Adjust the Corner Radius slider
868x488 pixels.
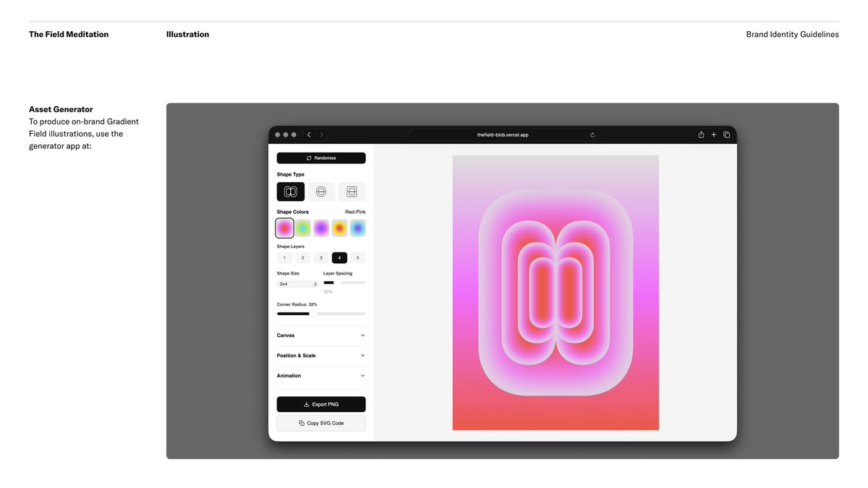point(321,314)
